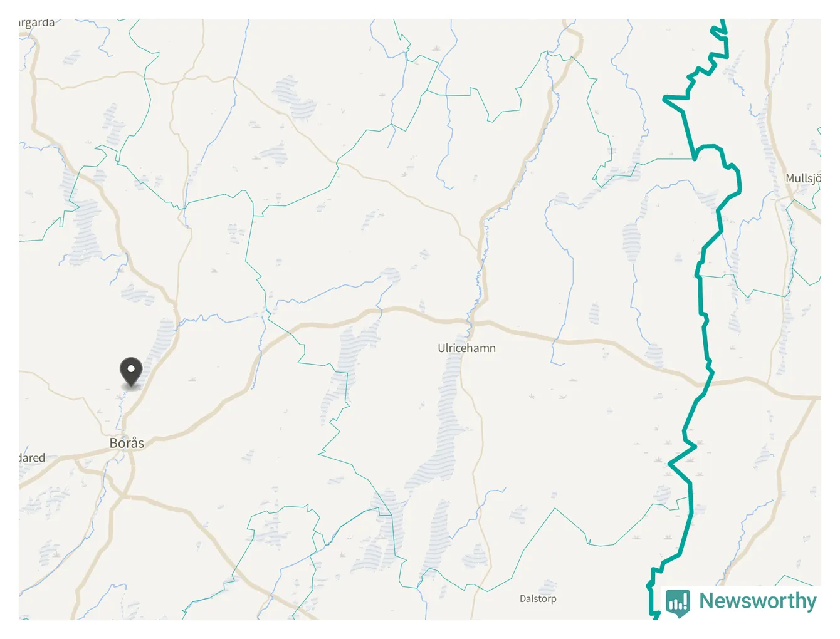Click the dark map pin marker
Screen dimensions: 840x639
pyautogui.click(x=131, y=372)
